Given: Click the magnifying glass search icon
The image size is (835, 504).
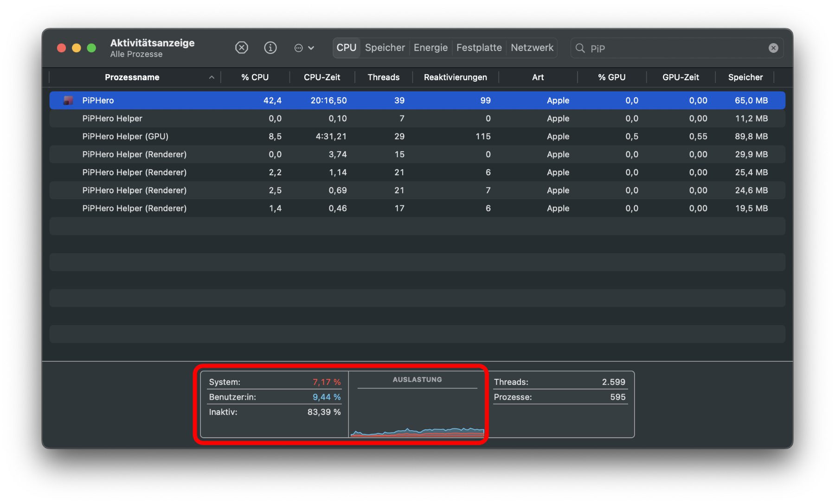Looking at the screenshot, I should click(580, 48).
